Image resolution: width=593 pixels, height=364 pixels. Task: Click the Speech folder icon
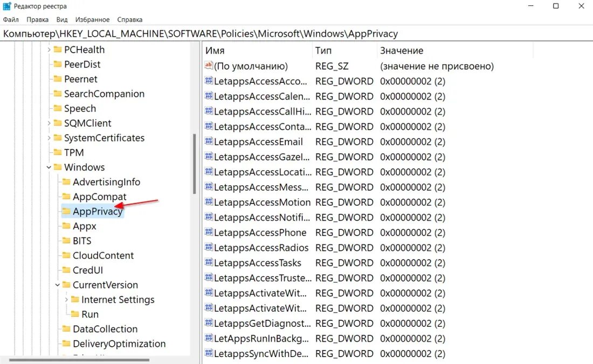point(58,108)
